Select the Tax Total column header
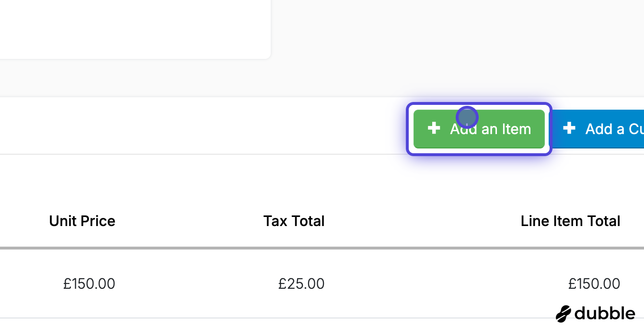Viewport: 644px width, 329px height. pyautogui.click(x=294, y=221)
